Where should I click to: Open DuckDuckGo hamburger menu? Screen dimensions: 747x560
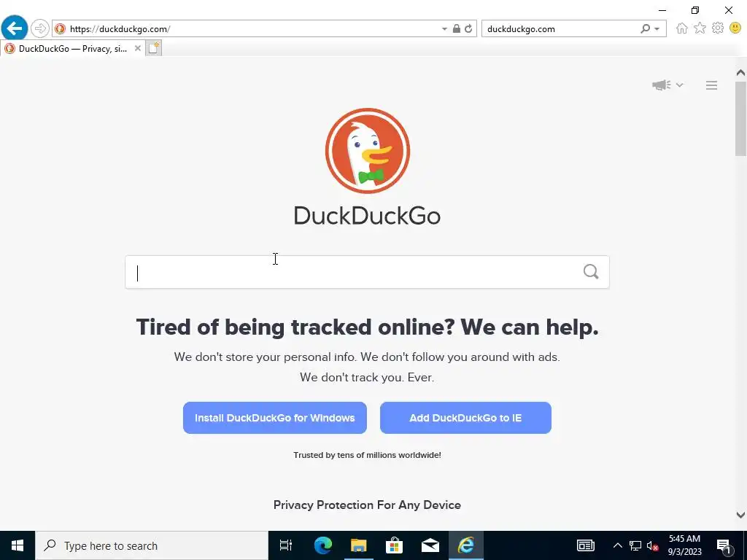coord(712,85)
